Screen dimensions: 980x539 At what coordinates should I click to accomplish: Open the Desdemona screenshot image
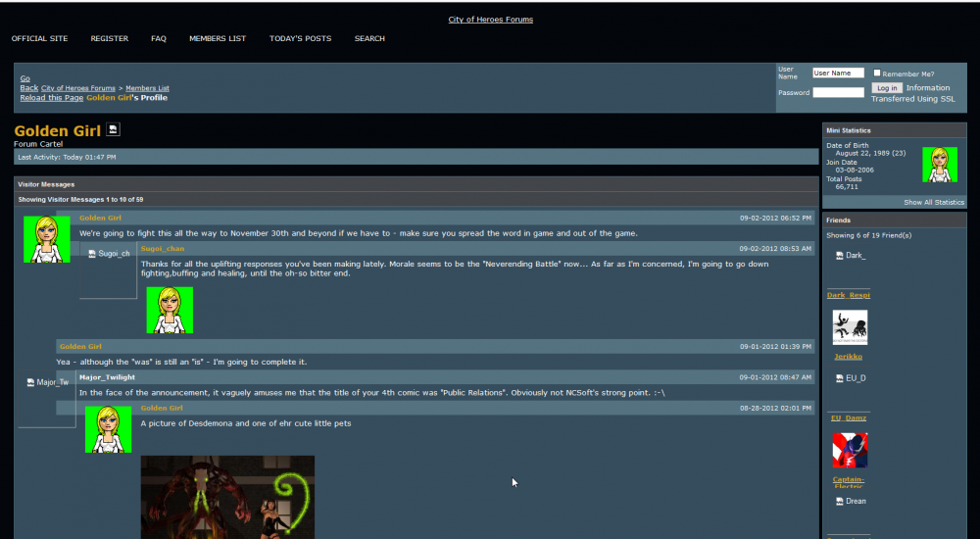click(227, 497)
